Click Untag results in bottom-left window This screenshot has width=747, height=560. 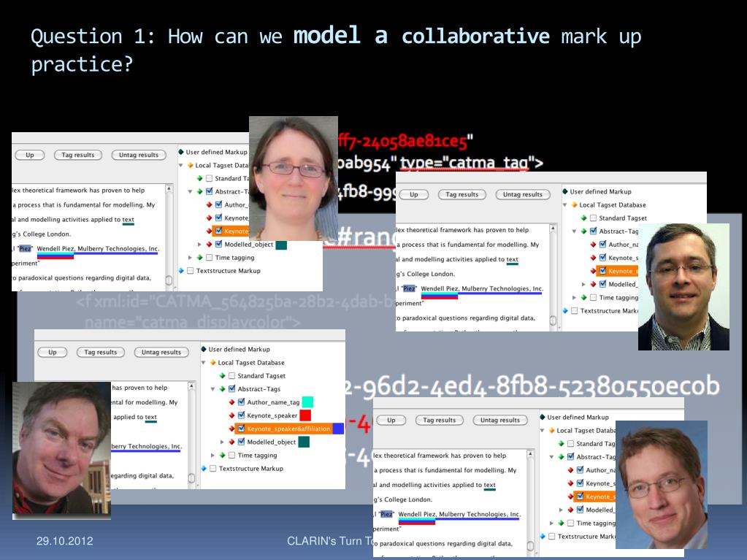tap(161, 353)
